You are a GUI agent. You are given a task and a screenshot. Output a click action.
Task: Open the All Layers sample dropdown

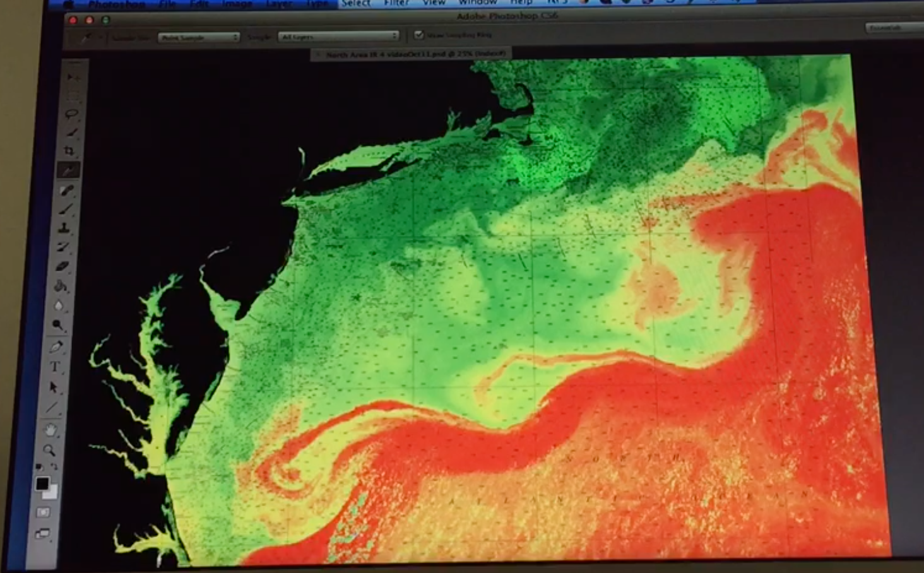coord(339,37)
